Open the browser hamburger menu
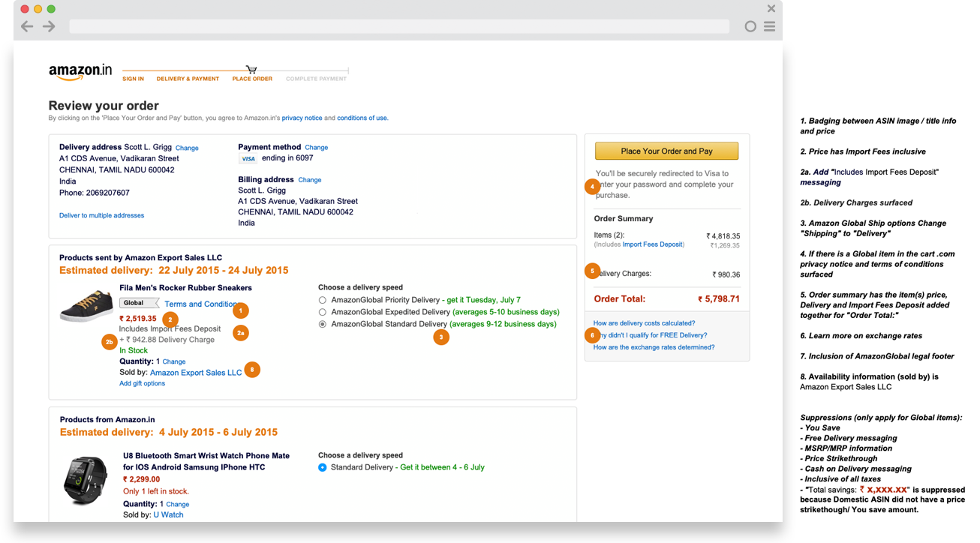 769,26
